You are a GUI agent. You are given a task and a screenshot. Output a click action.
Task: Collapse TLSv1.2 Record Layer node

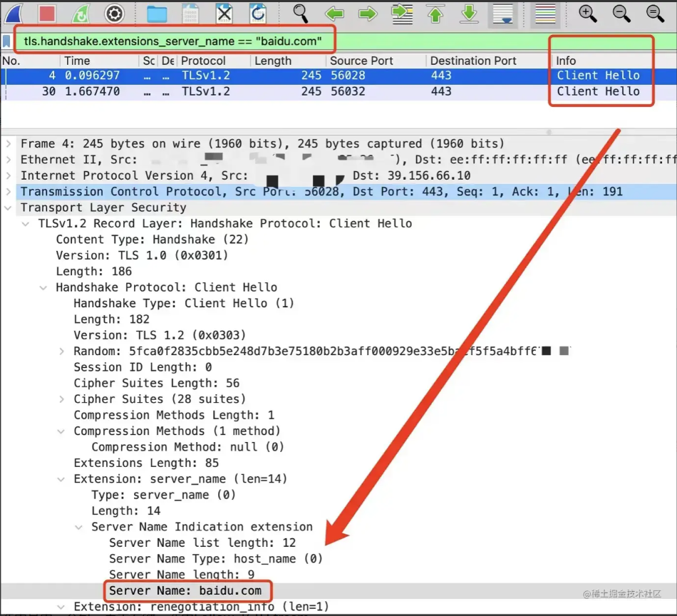26,224
